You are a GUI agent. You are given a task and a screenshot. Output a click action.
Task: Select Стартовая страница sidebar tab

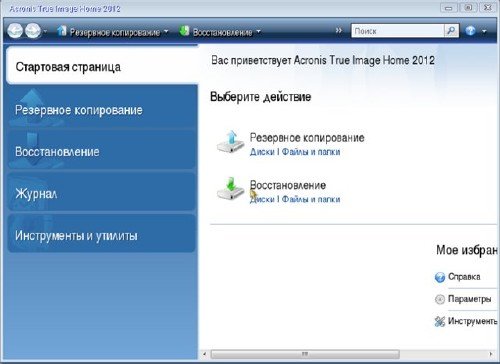coord(102,66)
